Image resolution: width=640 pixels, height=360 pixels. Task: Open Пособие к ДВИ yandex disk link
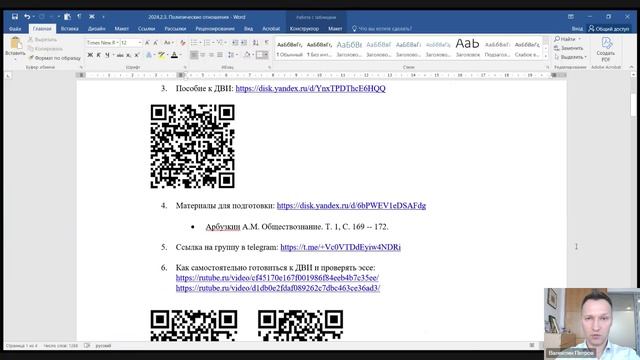(310, 89)
